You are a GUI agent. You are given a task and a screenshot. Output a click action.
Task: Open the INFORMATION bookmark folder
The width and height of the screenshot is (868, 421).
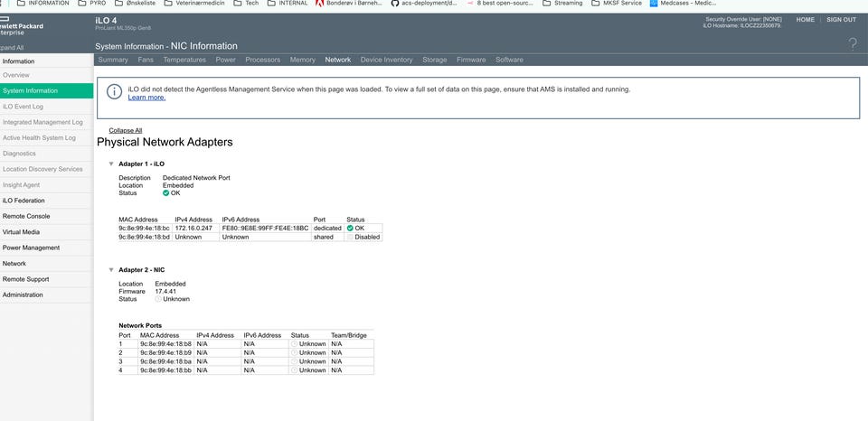pyautogui.click(x=43, y=4)
